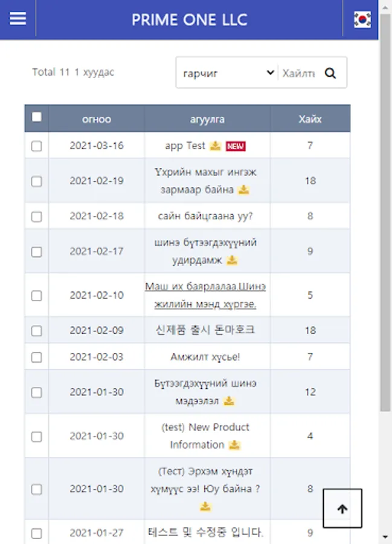This screenshot has height=544, width=392.
Task: Click the search magnifier icon
Action: (x=330, y=73)
